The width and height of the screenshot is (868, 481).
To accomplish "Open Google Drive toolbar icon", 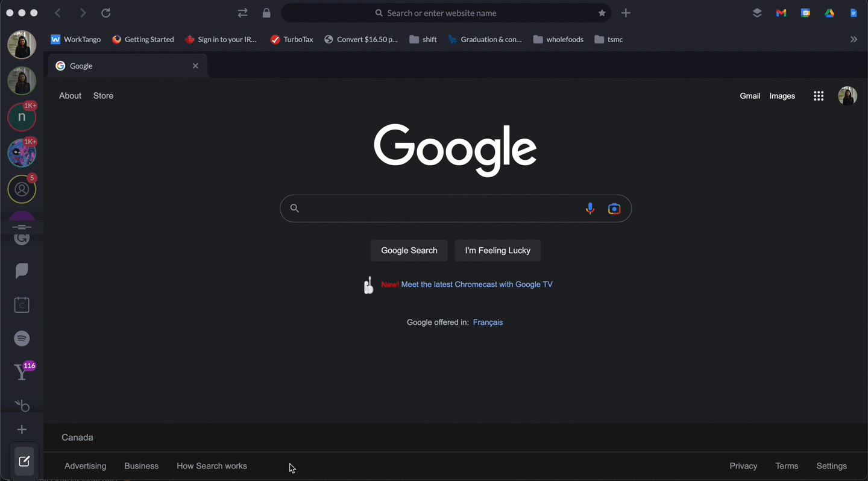I will (829, 13).
